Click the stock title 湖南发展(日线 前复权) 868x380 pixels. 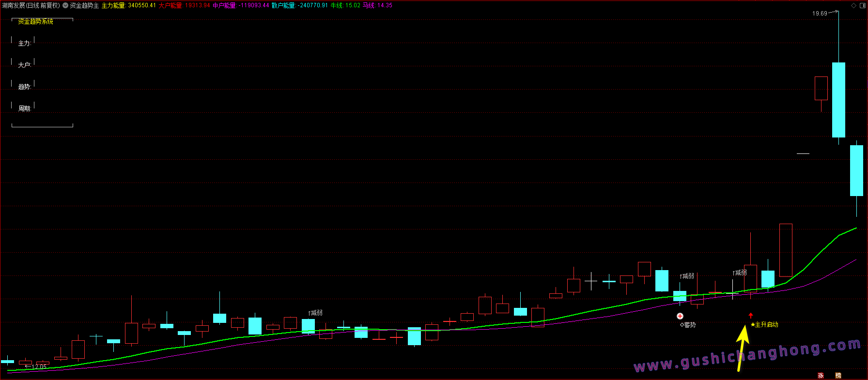(x=31, y=6)
